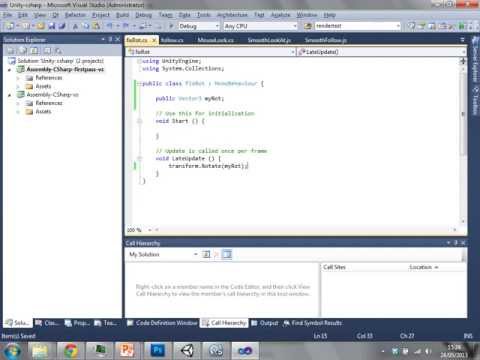This screenshot has height=360, width=480.
Task: Open PowerPoint from the taskbar
Action: 127,351
